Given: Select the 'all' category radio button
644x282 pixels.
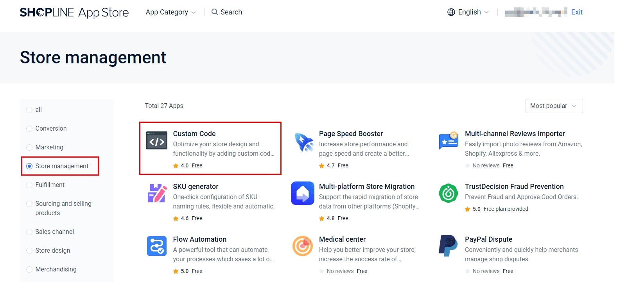Looking at the screenshot, I should [x=29, y=110].
